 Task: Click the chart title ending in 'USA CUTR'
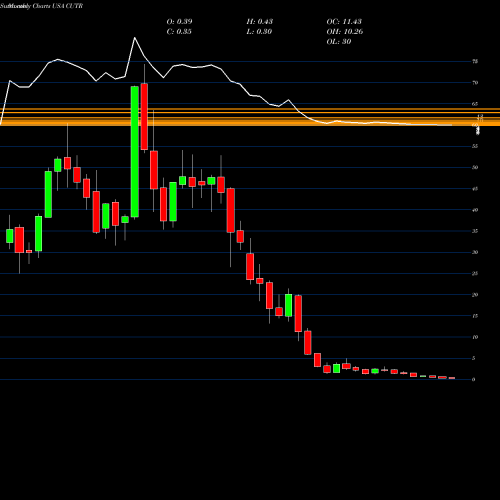(41, 6)
